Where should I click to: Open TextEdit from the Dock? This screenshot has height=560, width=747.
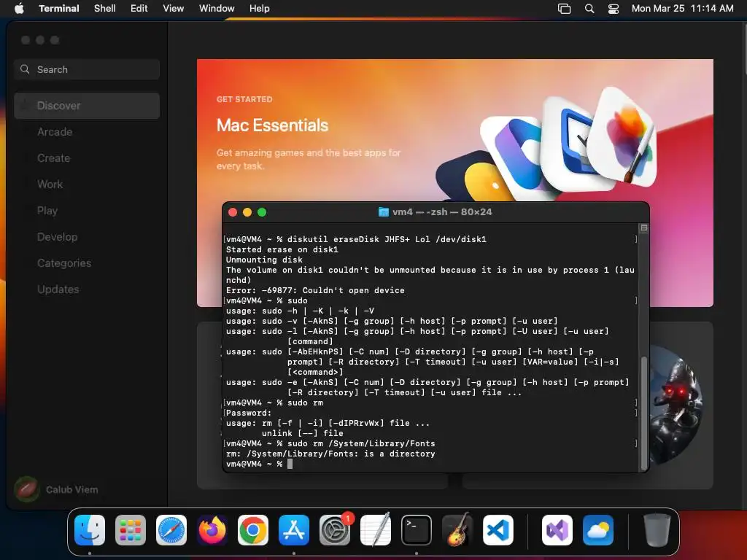376,530
